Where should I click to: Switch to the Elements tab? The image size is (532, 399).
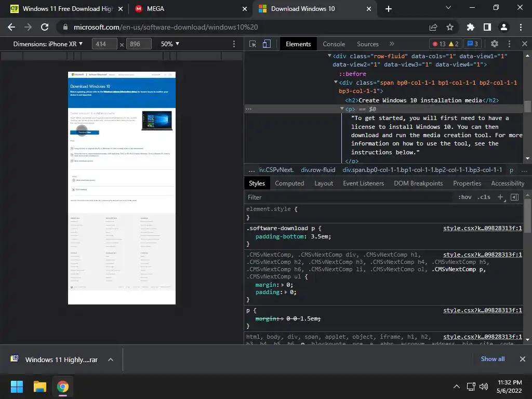[x=298, y=44]
